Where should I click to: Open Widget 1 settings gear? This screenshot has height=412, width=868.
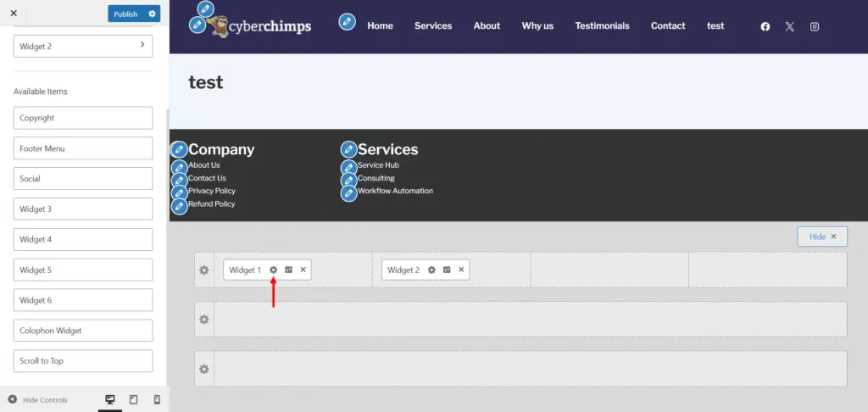pos(274,270)
